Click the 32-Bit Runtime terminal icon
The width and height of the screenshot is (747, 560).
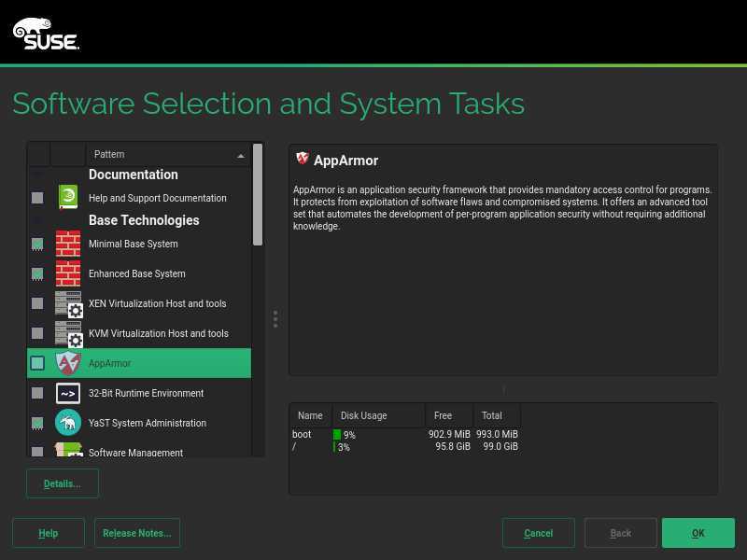coord(68,393)
